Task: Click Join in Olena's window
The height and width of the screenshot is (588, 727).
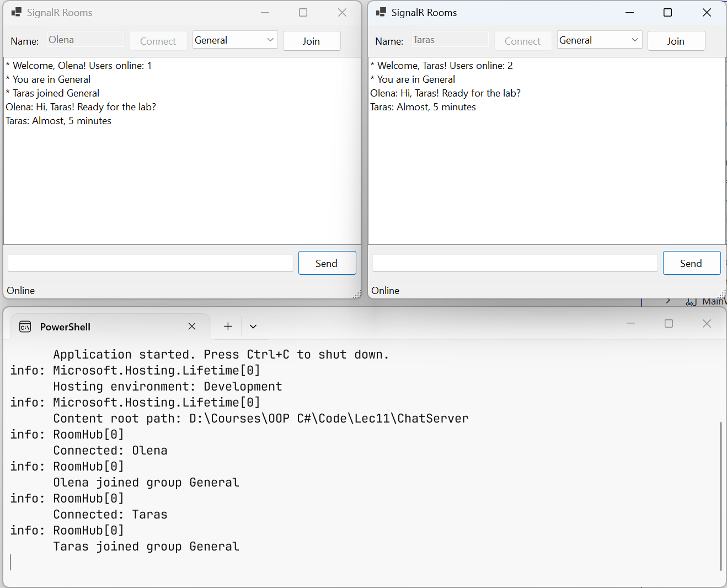Action: click(x=312, y=41)
